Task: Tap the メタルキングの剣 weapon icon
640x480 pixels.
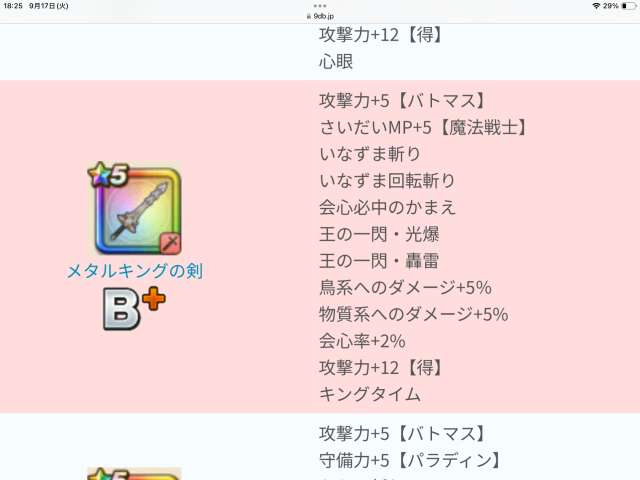Action: coord(139,214)
